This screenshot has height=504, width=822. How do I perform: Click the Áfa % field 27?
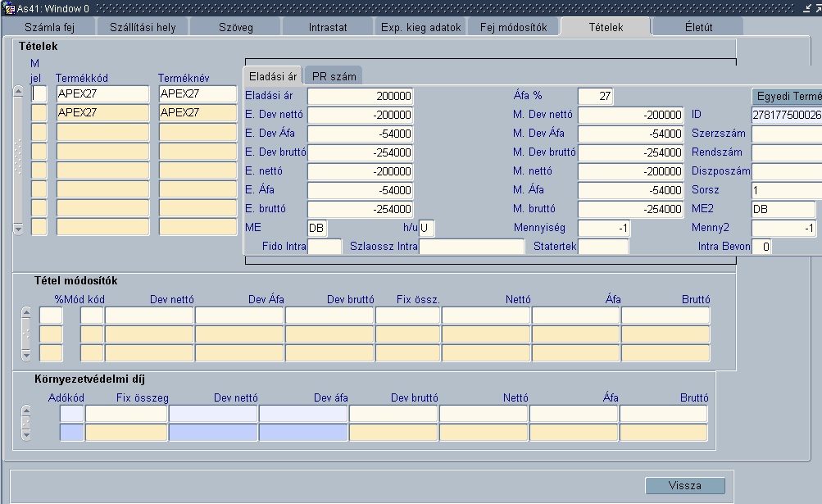[595, 96]
